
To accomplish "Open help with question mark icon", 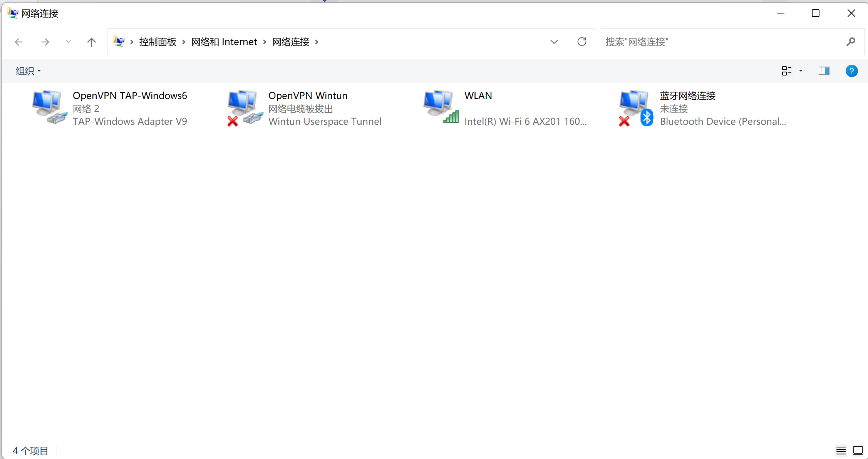I will pyautogui.click(x=852, y=71).
